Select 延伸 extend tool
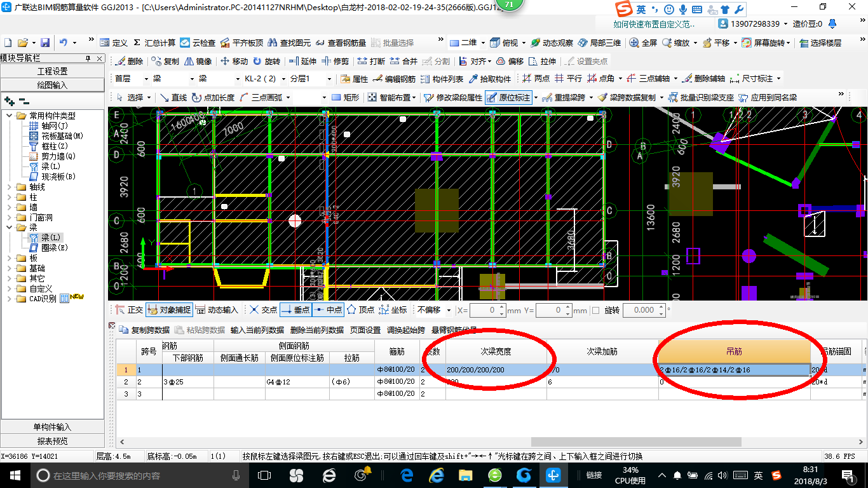 coord(302,61)
